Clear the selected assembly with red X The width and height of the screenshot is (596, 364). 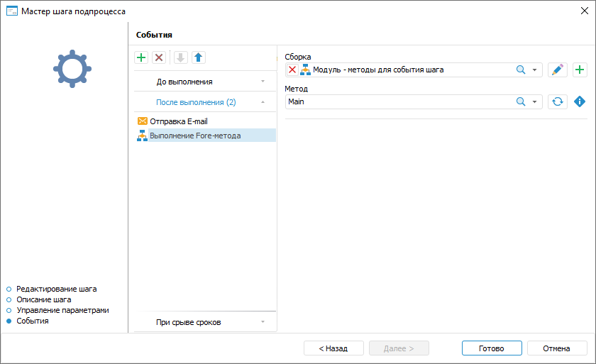pyautogui.click(x=292, y=70)
